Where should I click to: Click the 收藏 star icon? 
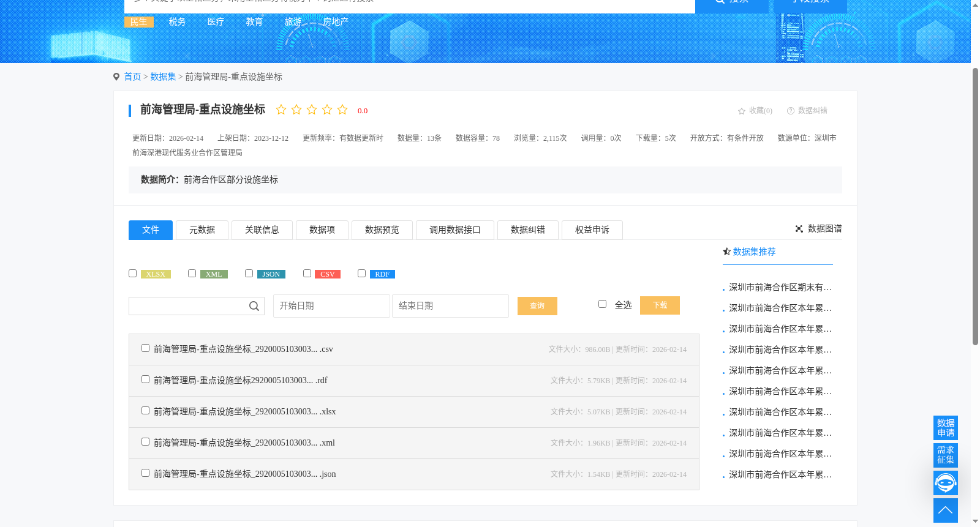tap(742, 111)
